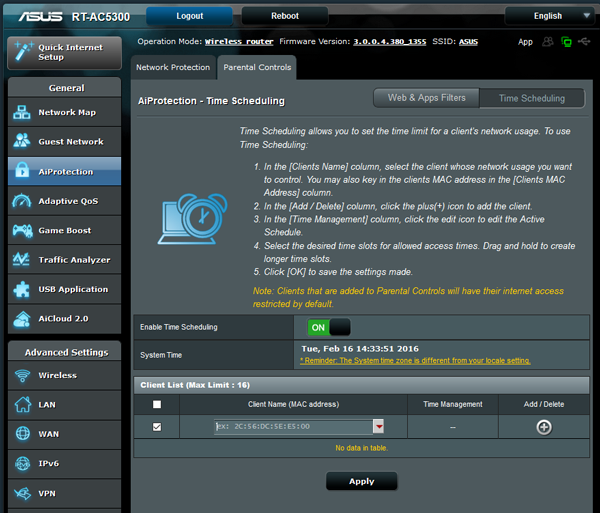
Task: Open Traffic Analyzer from sidebar
Action: 64,260
